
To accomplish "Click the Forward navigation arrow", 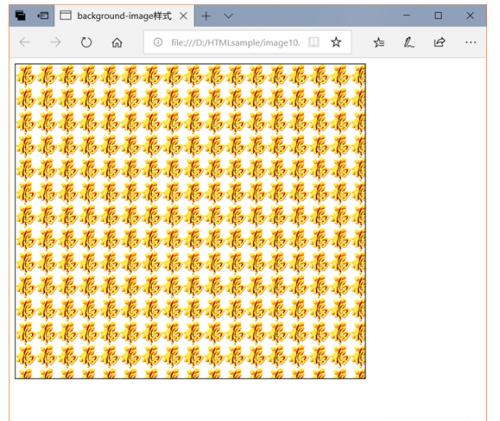I will click(55, 42).
